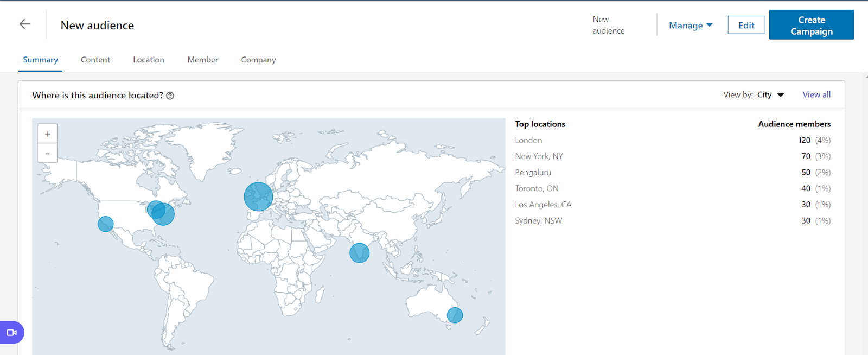868x355 pixels.
Task: Go to the Location tab
Action: coord(149,60)
